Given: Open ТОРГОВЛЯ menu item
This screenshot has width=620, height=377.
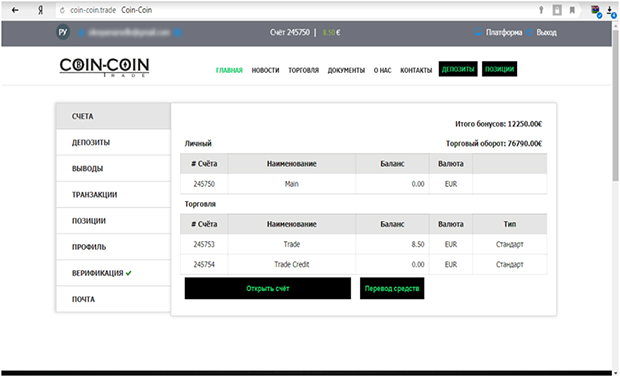Looking at the screenshot, I should coord(303,70).
